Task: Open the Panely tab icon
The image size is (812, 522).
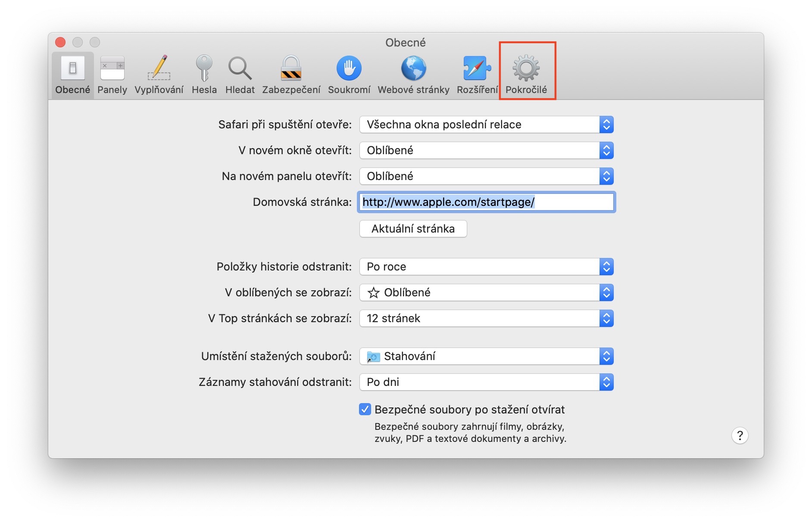Action: point(112,68)
